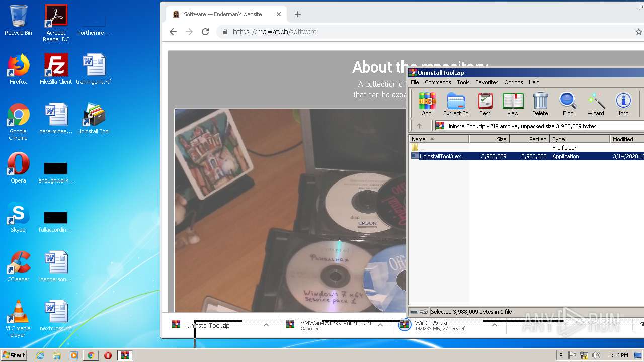Click the taskbar clock 1:16 PM
The width and height of the screenshot is (644, 362).
click(x=618, y=355)
